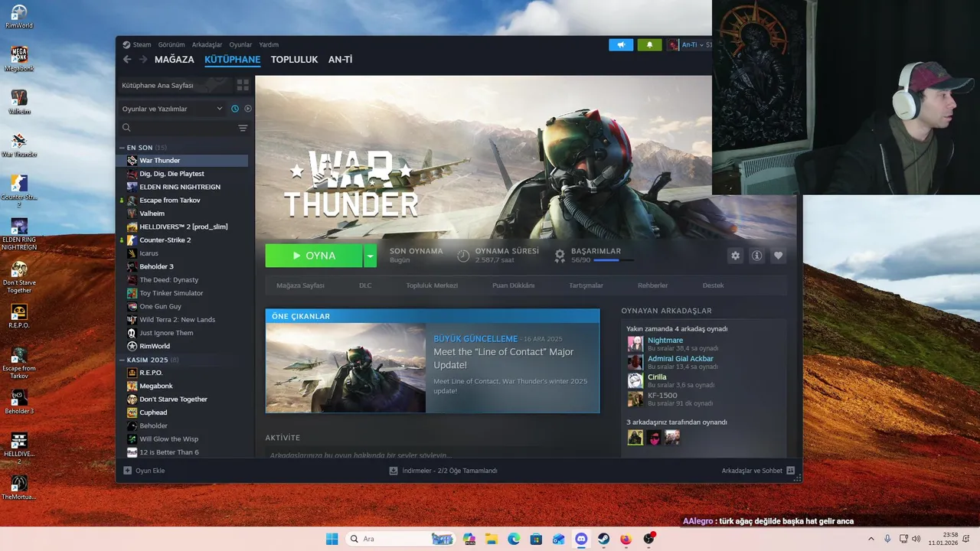Screen dimensions: 980x551
Task: Open the Puan Dükkânı tab
Action: 513,285
